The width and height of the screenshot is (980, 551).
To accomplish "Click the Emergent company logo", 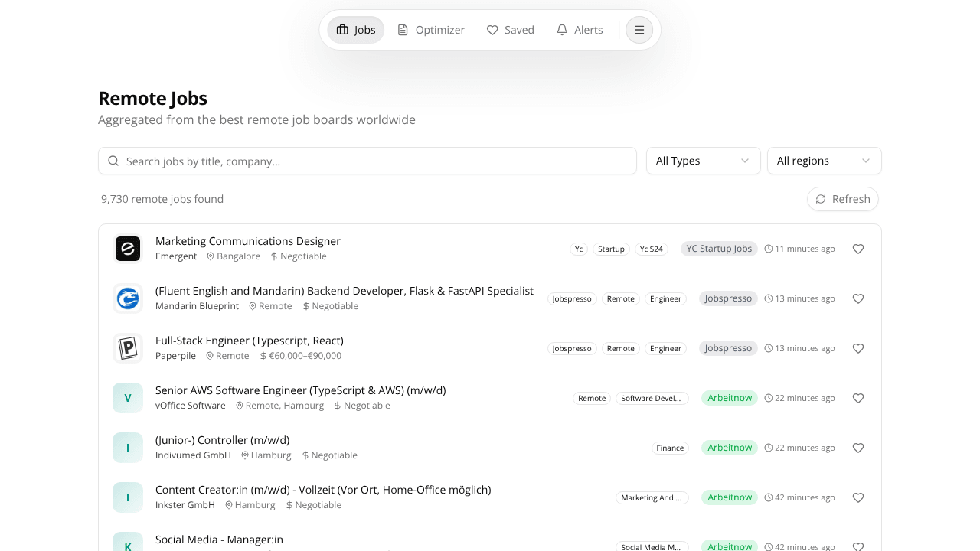I will [x=128, y=249].
